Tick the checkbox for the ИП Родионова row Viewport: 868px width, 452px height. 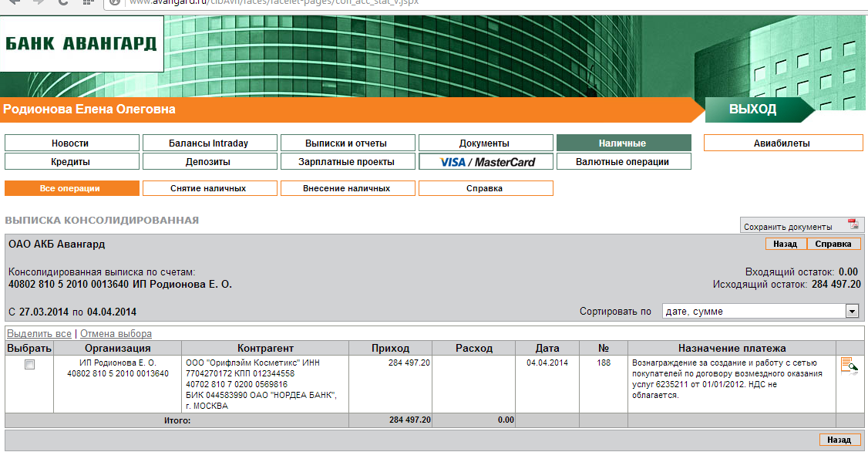click(30, 365)
